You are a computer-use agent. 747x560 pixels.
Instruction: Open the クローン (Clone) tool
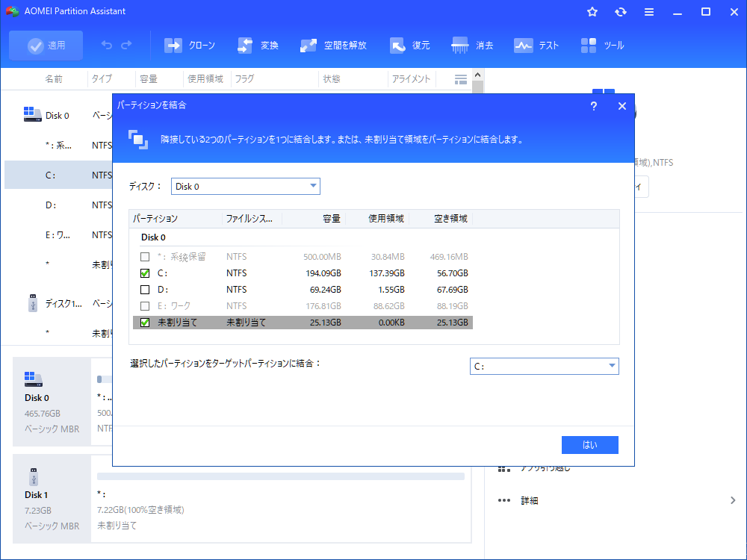click(190, 46)
